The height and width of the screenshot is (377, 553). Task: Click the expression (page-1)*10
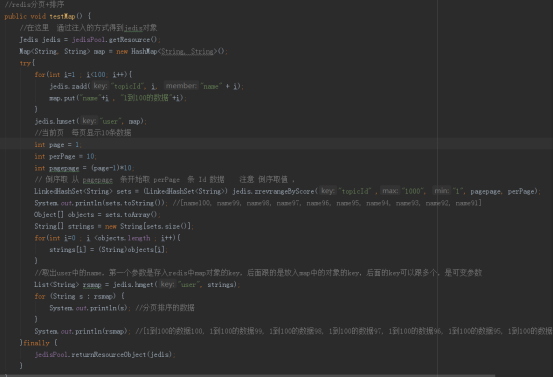111,168
